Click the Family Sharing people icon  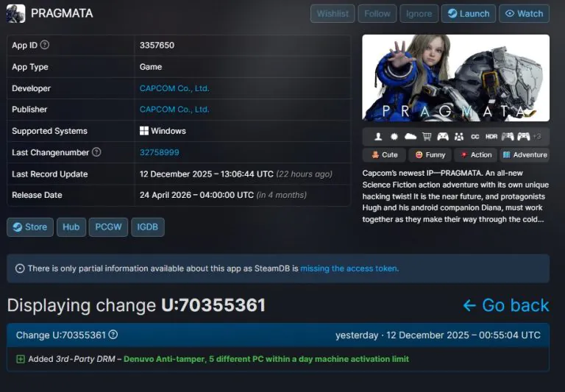(x=459, y=137)
